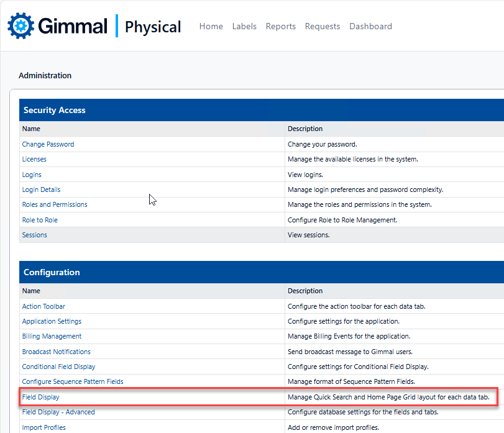Click 'Manage Billing Events' description
The width and height of the screenshot is (504, 433).
click(x=349, y=336)
